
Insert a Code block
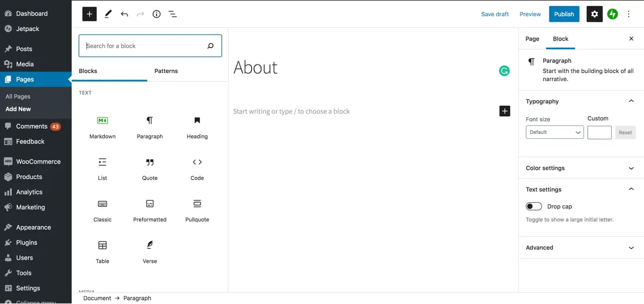point(197,169)
